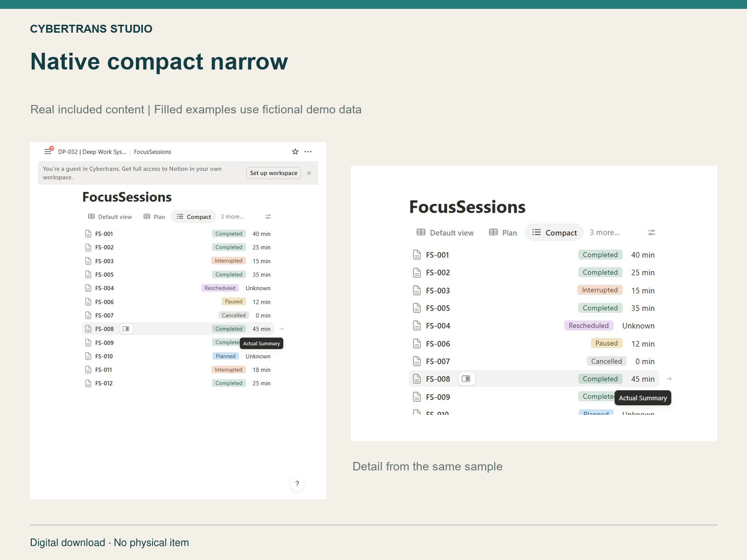Click the Set up workspace button
This screenshot has height=560, width=747.
point(274,173)
